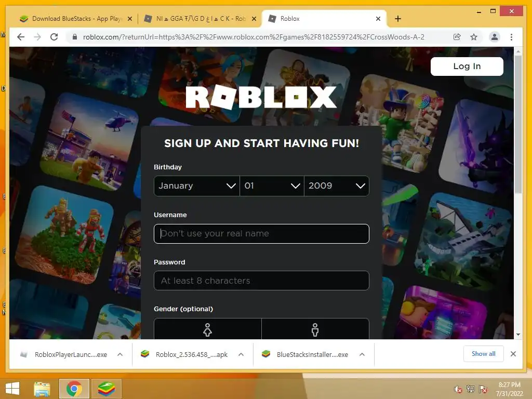
Task: Click the scrollbar down arrow
Action: (x=518, y=335)
